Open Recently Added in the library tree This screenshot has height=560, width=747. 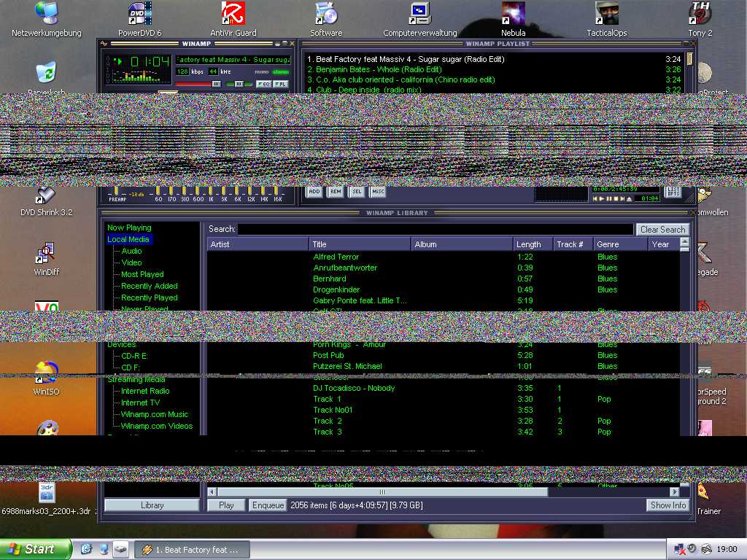pyautogui.click(x=149, y=286)
